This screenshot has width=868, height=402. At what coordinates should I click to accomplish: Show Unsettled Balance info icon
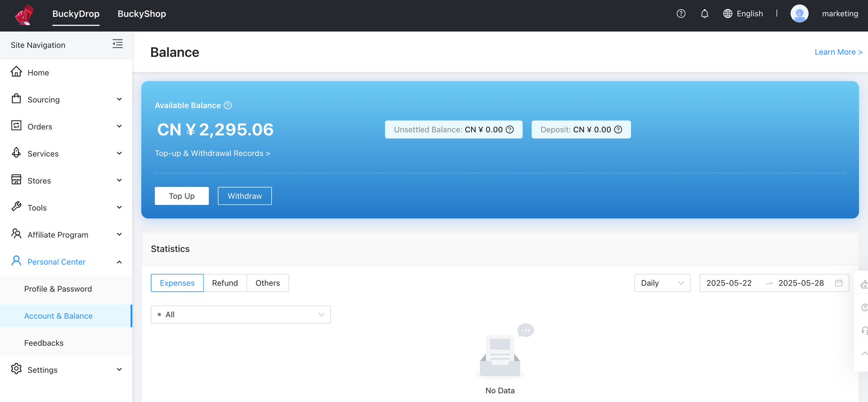pos(510,129)
